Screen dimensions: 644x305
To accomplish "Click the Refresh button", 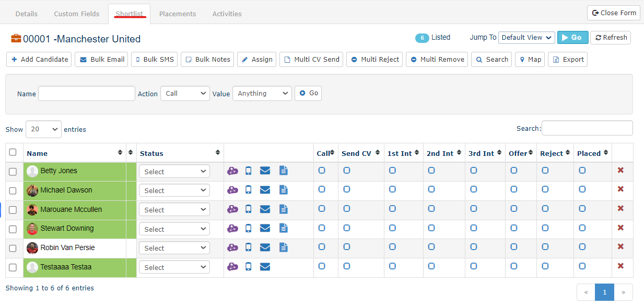I will point(611,38).
